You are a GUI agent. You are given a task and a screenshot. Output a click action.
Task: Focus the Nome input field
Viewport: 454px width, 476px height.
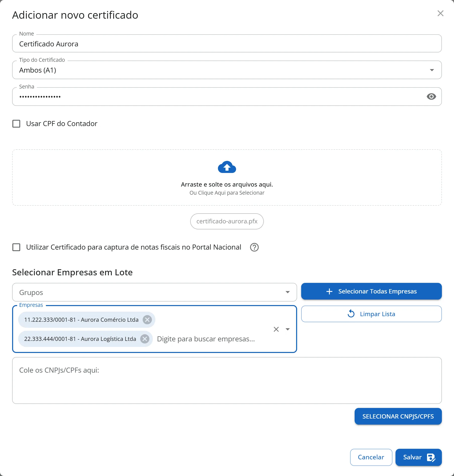(x=227, y=44)
